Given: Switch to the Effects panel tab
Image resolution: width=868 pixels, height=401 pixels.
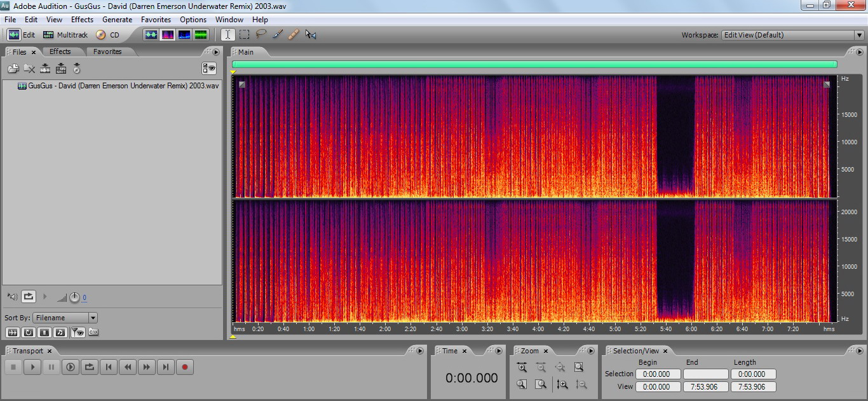Looking at the screenshot, I should point(60,51).
